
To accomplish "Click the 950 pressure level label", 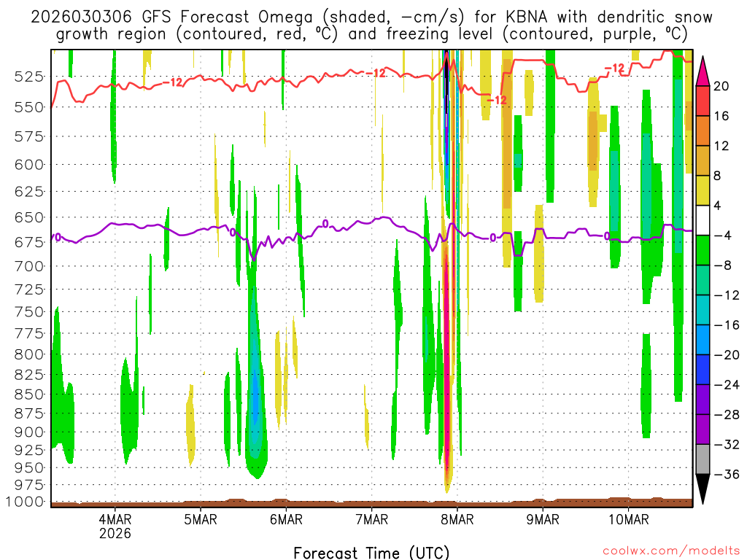I will pos(28,468).
